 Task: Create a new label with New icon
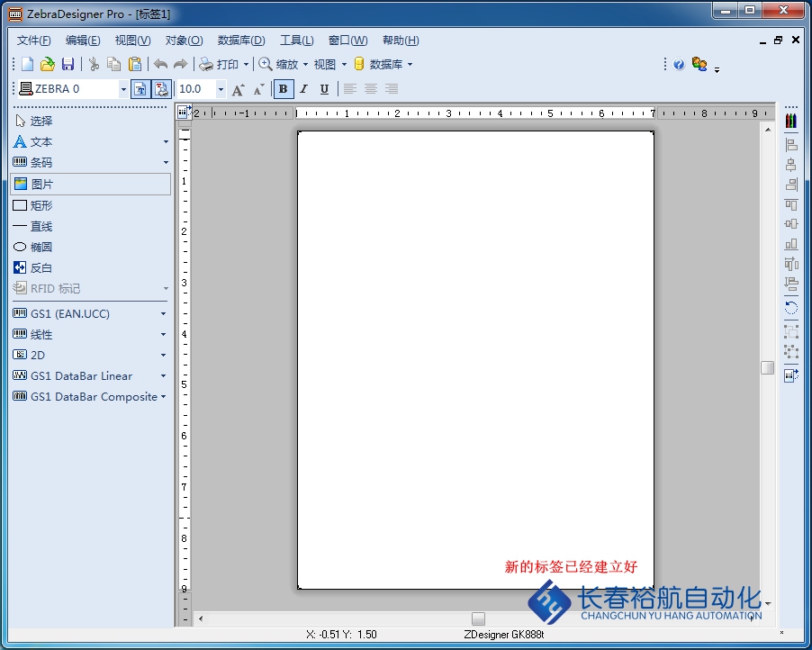point(27,64)
